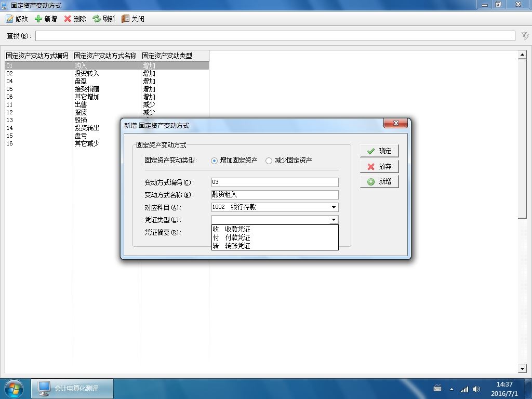
Task: Click the filter icon beside search box
Action: (525, 36)
